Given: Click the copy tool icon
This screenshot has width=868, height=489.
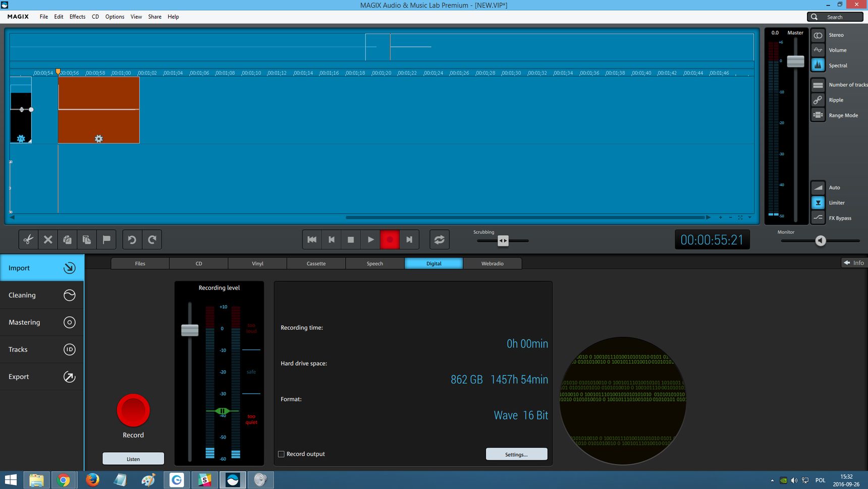Looking at the screenshot, I should pyautogui.click(x=67, y=239).
